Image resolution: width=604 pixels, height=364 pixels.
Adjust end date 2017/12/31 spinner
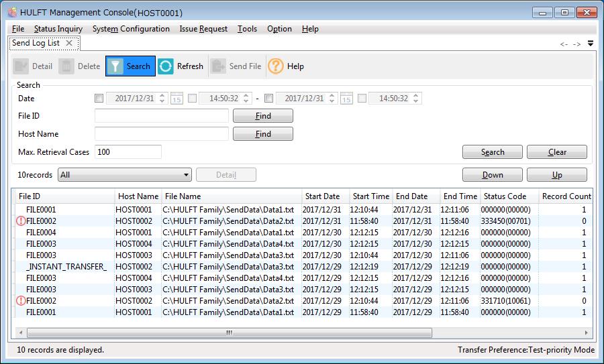click(x=332, y=98)
